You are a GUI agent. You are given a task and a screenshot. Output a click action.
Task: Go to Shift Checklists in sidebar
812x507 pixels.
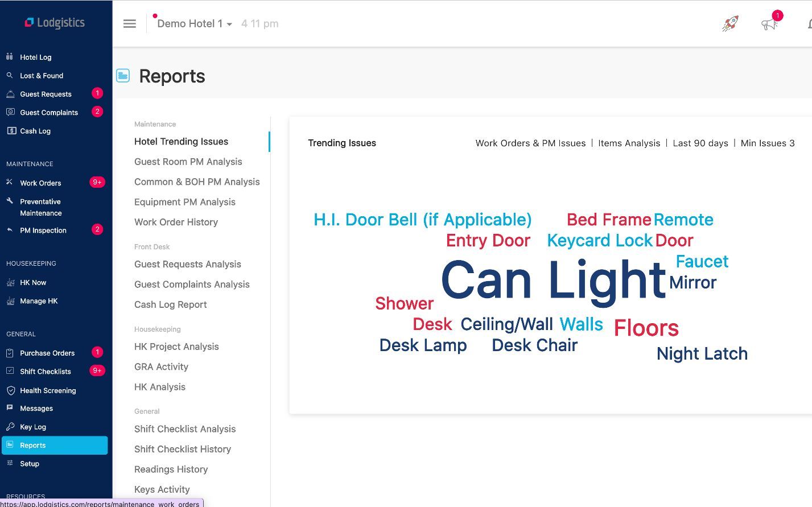[x=46, y=372]
